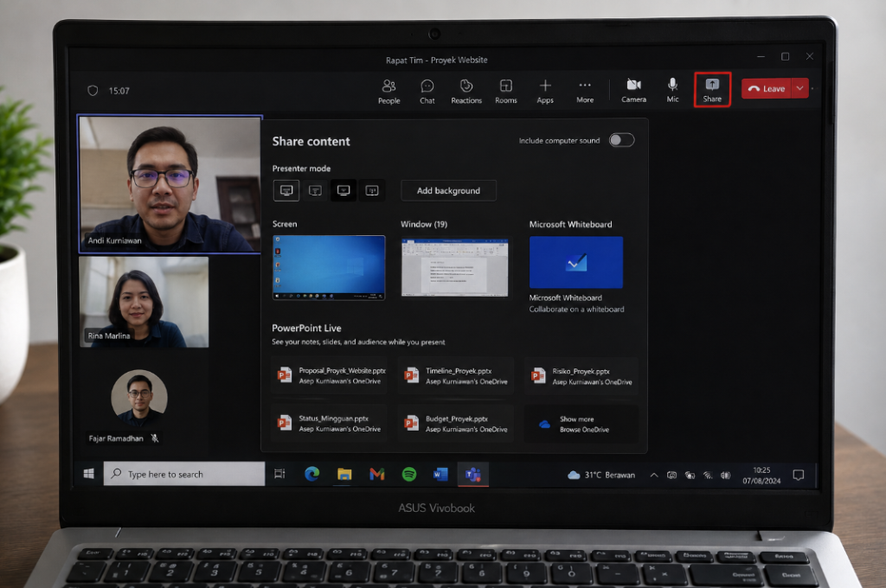
Task: Select the first presenter mode icon
Action: pos(286,190)
